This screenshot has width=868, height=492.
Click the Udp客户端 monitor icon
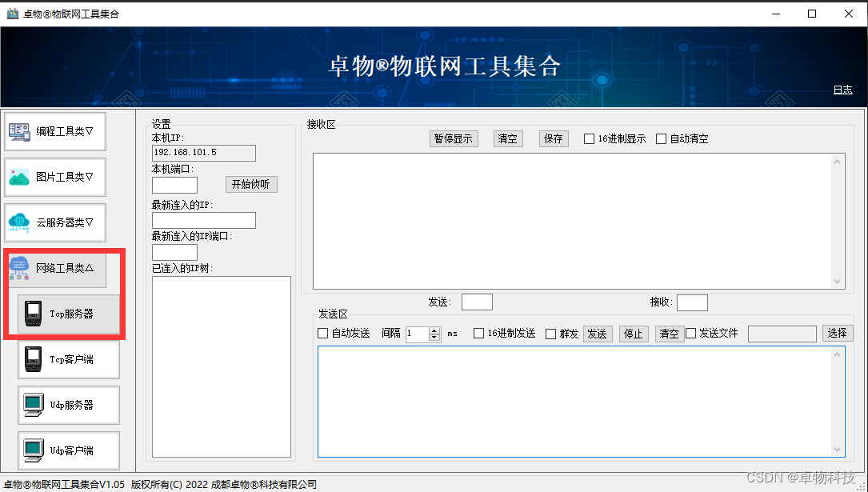point(34,450)
